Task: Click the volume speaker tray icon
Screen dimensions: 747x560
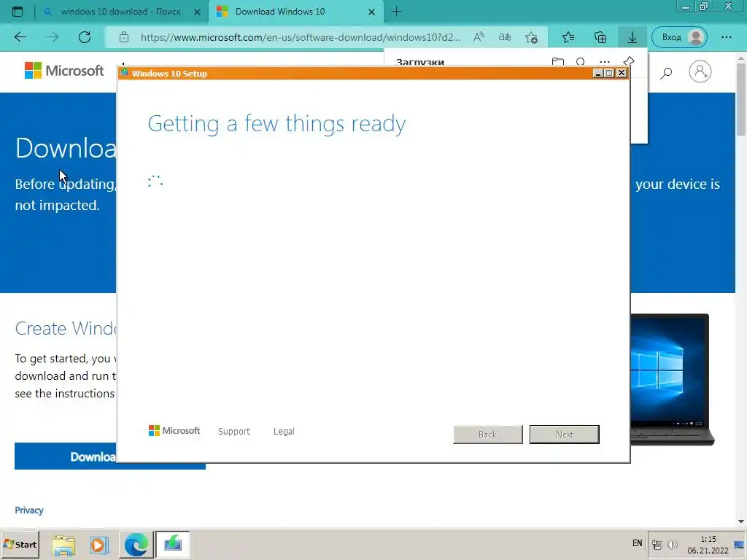Action: point(672,544)
